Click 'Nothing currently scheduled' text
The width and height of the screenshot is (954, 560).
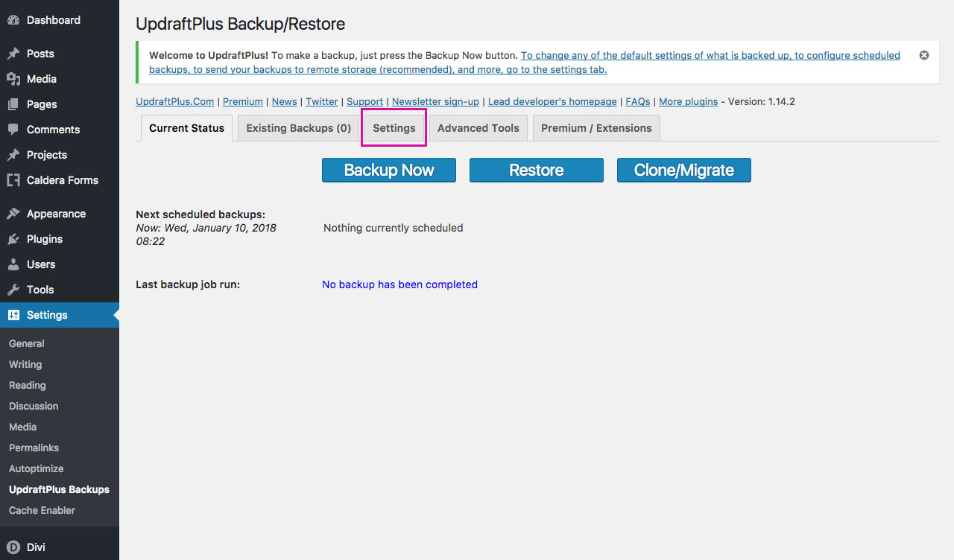394,228
